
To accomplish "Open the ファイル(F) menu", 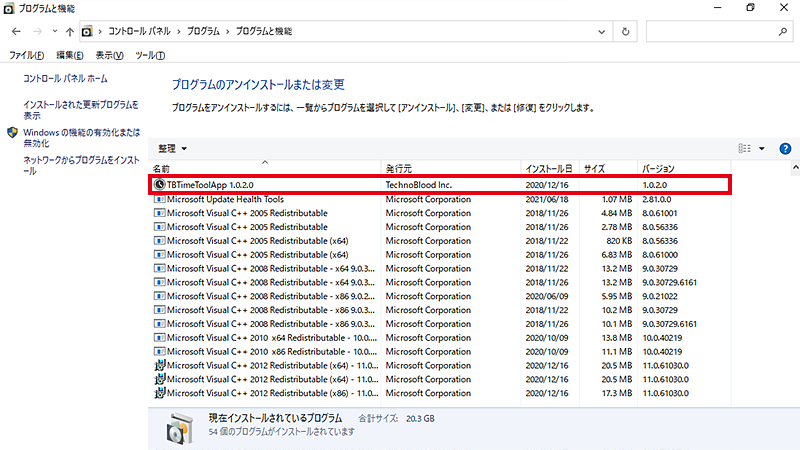I will pyautogui.click(x=27, y=55).
